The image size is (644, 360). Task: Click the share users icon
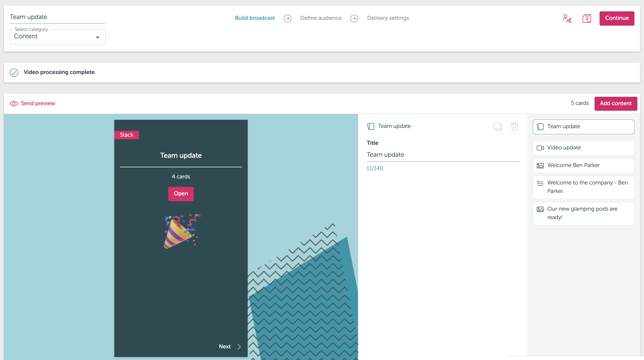point(567,18)
